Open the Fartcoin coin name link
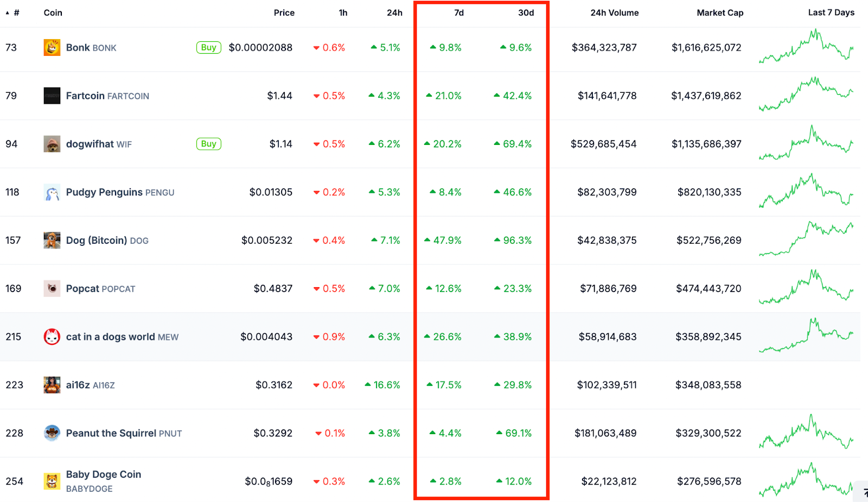 (85, 96)
